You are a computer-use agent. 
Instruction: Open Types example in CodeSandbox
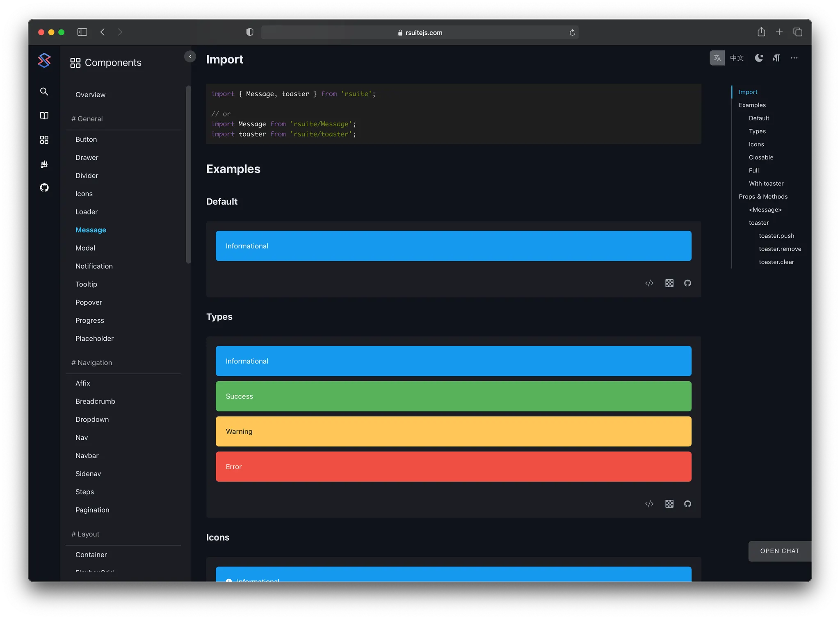click(x=669, y=504)
